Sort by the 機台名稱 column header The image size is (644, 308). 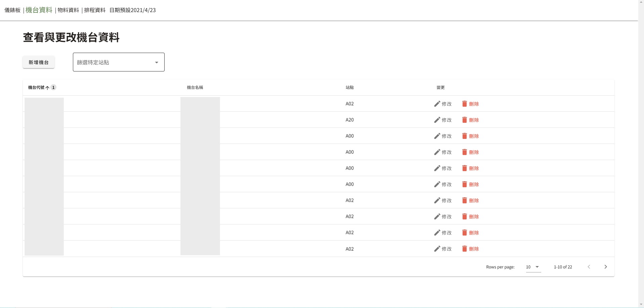click(x=195, y=88)
